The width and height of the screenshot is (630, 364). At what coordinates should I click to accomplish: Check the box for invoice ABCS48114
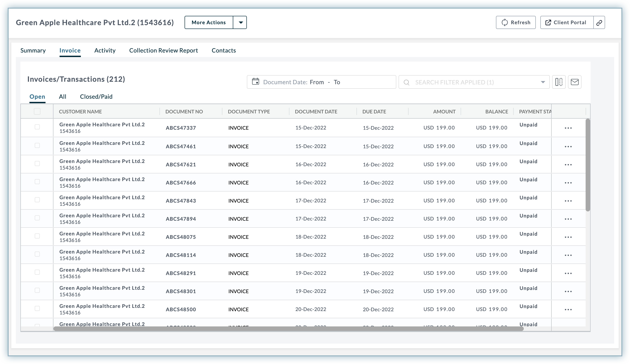click(x=37, y=254)
